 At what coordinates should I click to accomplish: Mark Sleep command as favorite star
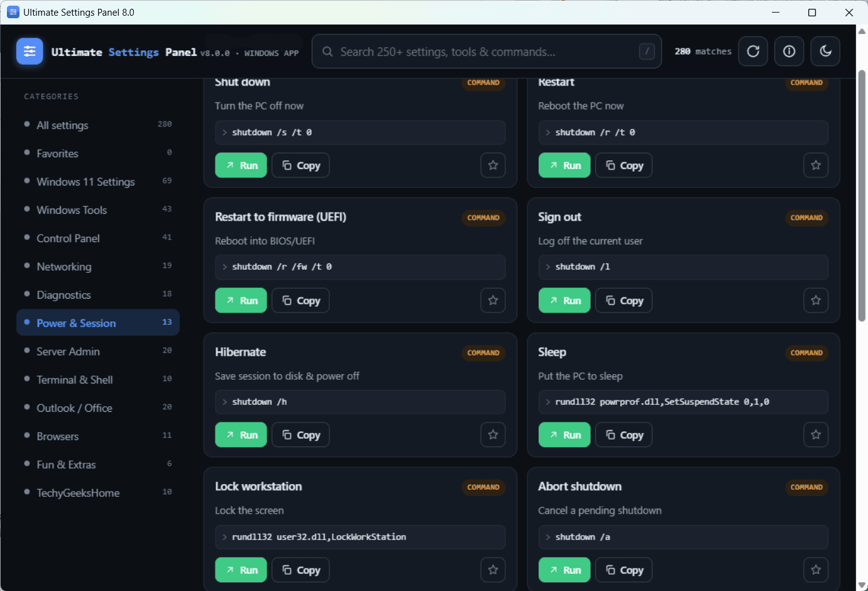pyautogui.click(x=816, y=435)
